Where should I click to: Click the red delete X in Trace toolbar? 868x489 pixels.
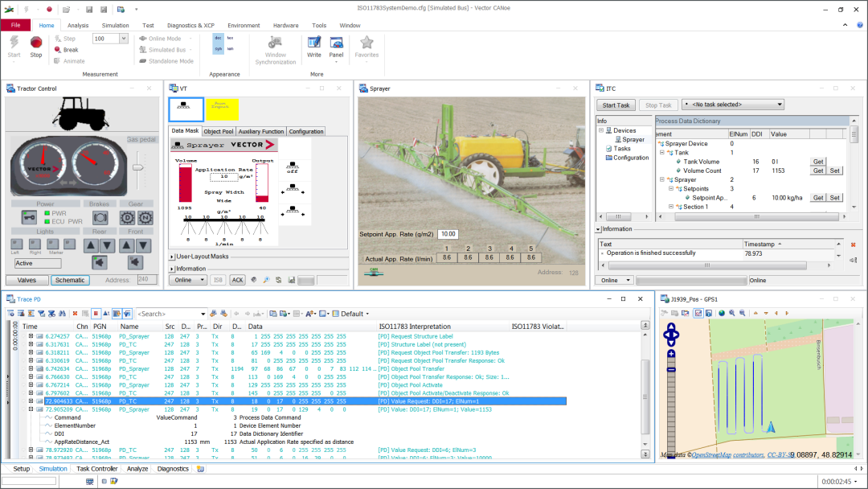click(x=75, y=314)
